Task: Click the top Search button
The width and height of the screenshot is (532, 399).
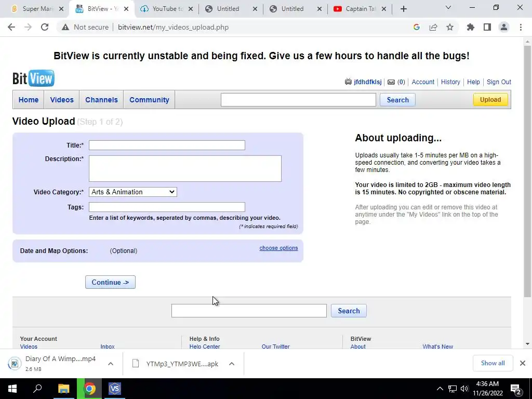Action: (x=397, y=100)
